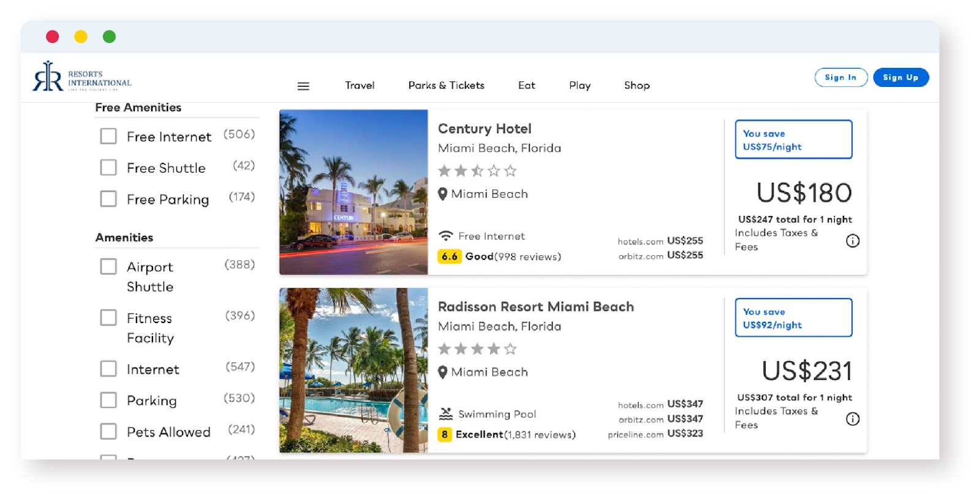The image size is (980, 500).
Task: Go to the Eat section
Action: click(527, 86)
